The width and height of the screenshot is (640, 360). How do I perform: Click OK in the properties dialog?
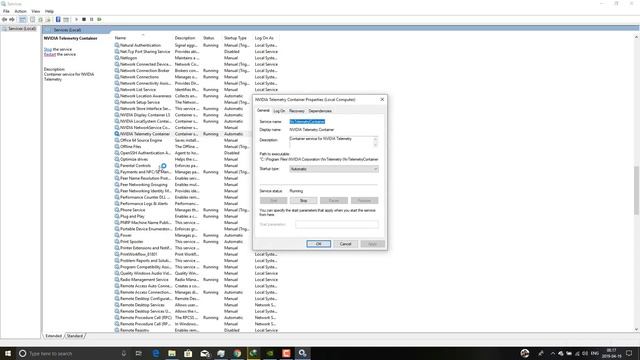pyautogui.click(x=318, y=244)
